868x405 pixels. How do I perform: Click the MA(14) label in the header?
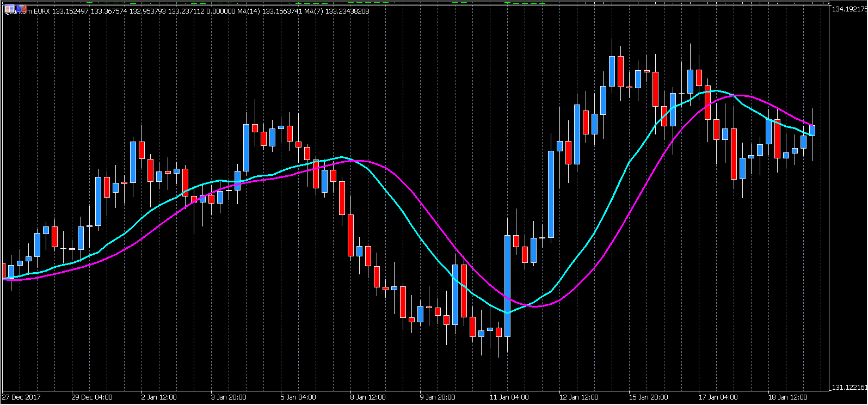[x=249, y=11]
